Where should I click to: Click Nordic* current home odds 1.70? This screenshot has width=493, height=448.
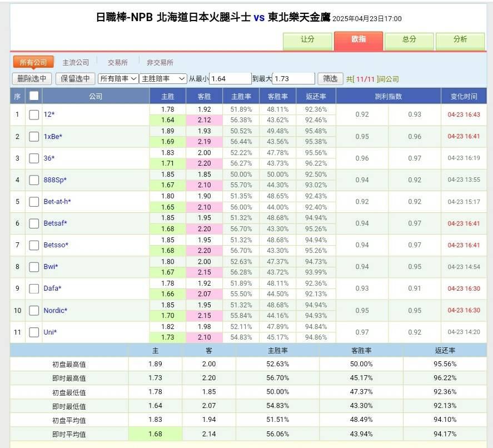168,316
